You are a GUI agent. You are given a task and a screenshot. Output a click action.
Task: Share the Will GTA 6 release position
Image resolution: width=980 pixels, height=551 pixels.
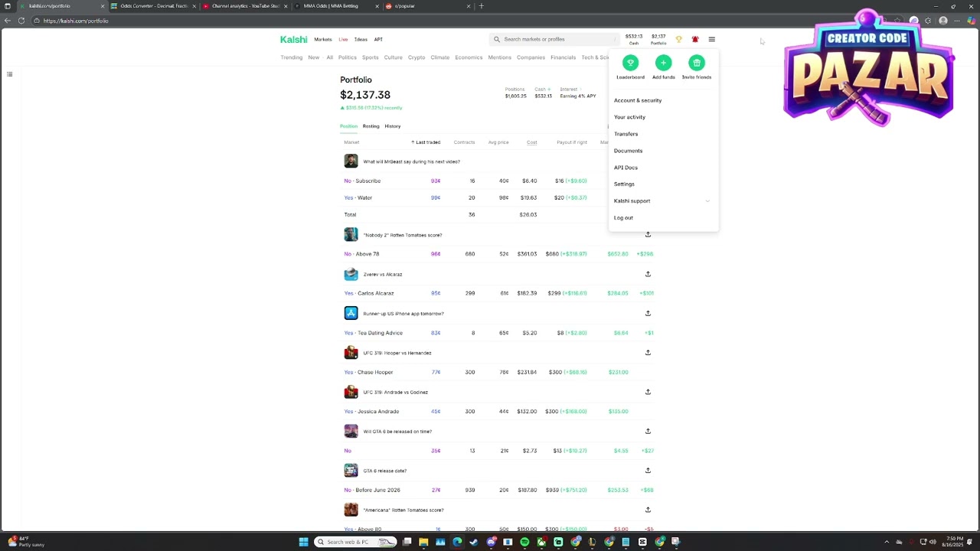[648, 431]
